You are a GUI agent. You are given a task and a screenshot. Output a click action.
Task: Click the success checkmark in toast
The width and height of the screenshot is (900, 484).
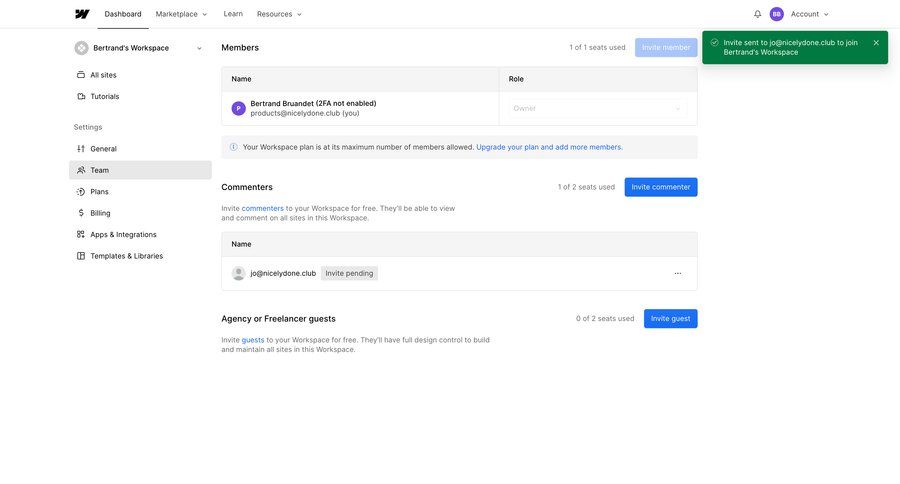click(x=715, y=42)
